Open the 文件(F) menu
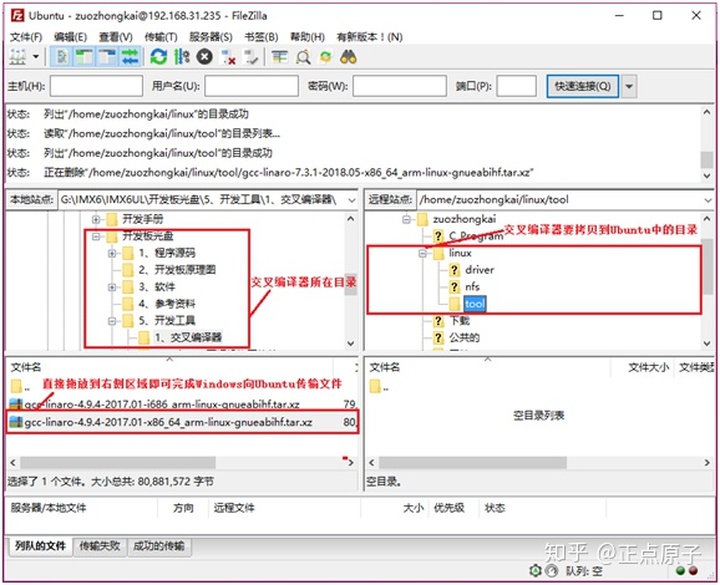 click(26, 37)
